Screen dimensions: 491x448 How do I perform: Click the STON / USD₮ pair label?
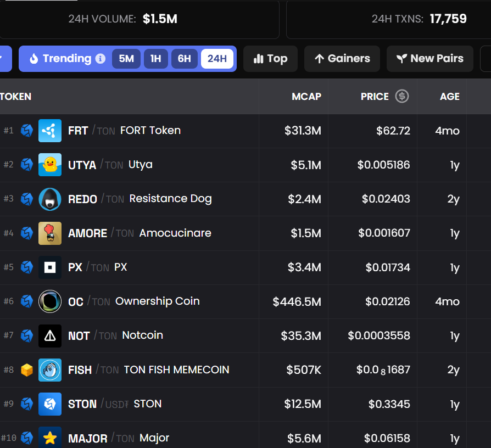[99, 404]
